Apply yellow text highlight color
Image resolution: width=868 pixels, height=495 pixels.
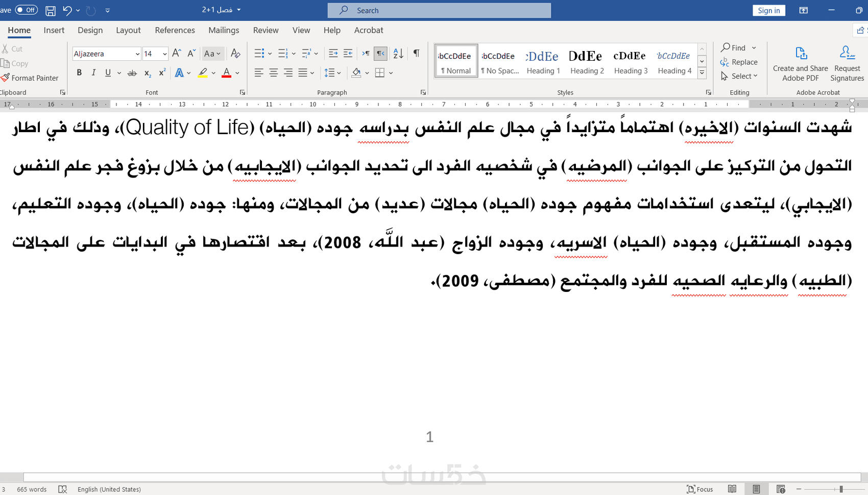pos(203,73)
